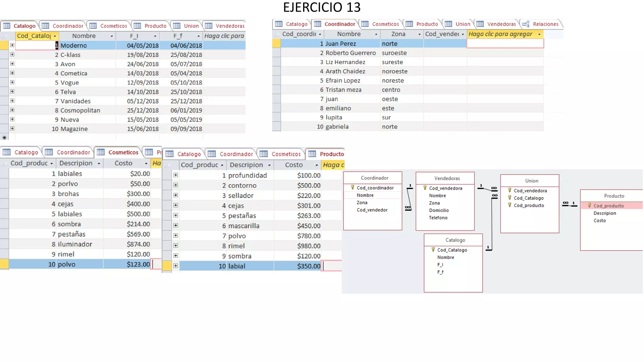
Task: Click the Costo column header in Producto
Action: [294, 165]
